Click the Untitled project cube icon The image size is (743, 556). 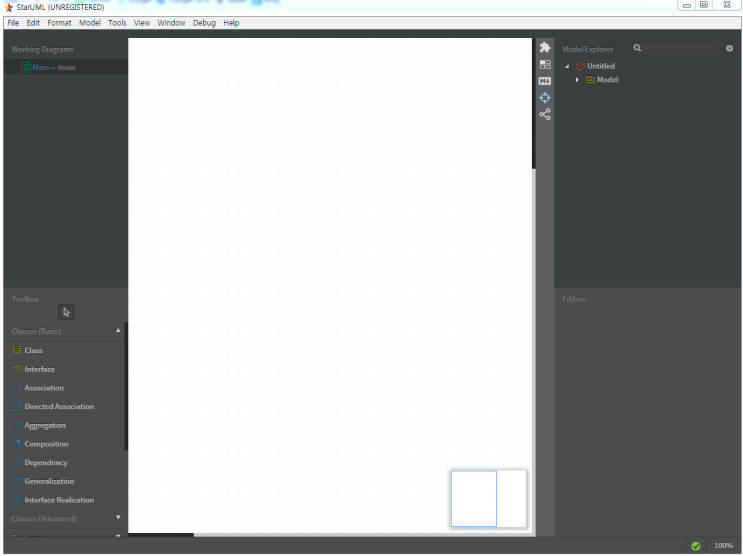pos(580,66)
